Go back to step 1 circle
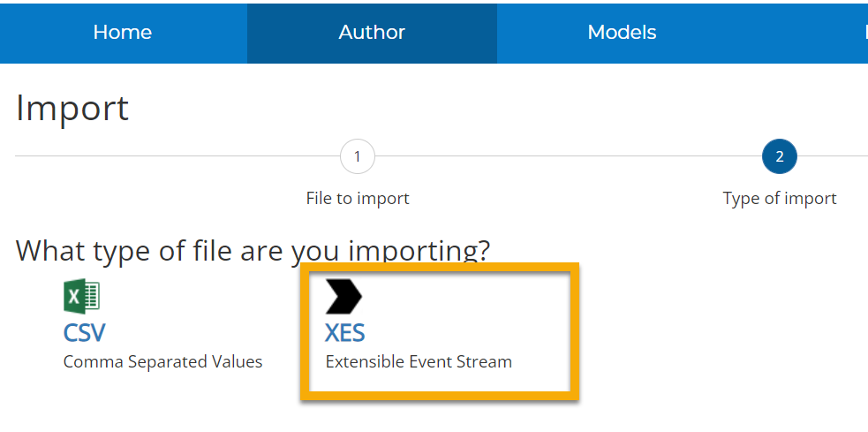The width and height of the screenshot is (868, 432). click(357, 157)
